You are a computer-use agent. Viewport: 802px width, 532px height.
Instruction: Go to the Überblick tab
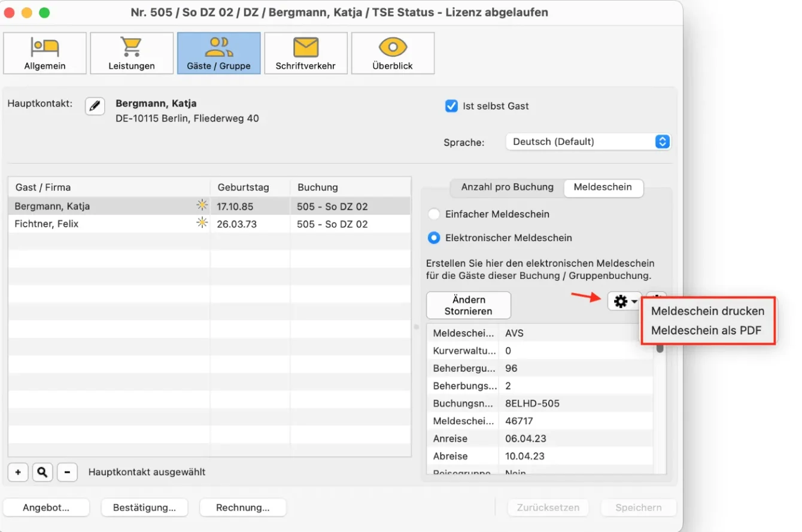tap(393, 53)
